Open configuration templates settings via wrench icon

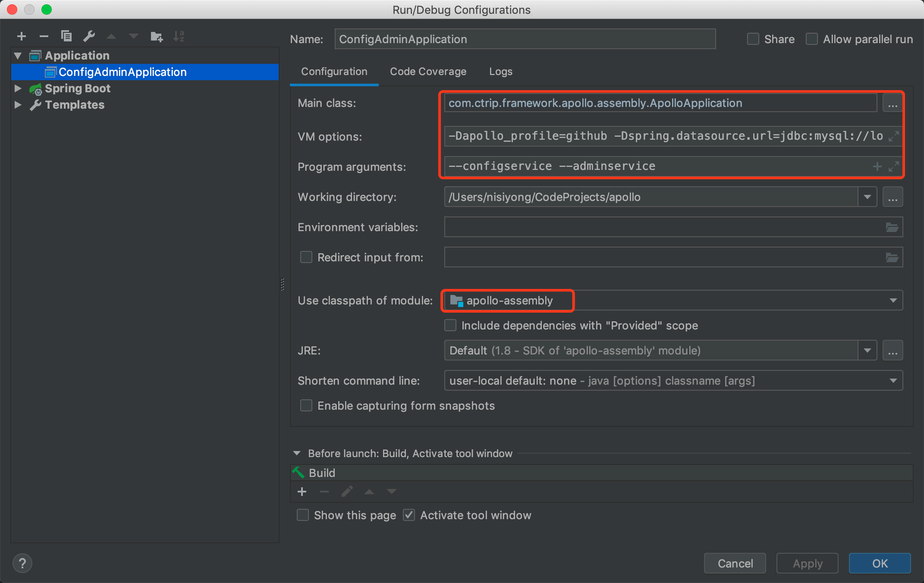(x=89, y=36)
